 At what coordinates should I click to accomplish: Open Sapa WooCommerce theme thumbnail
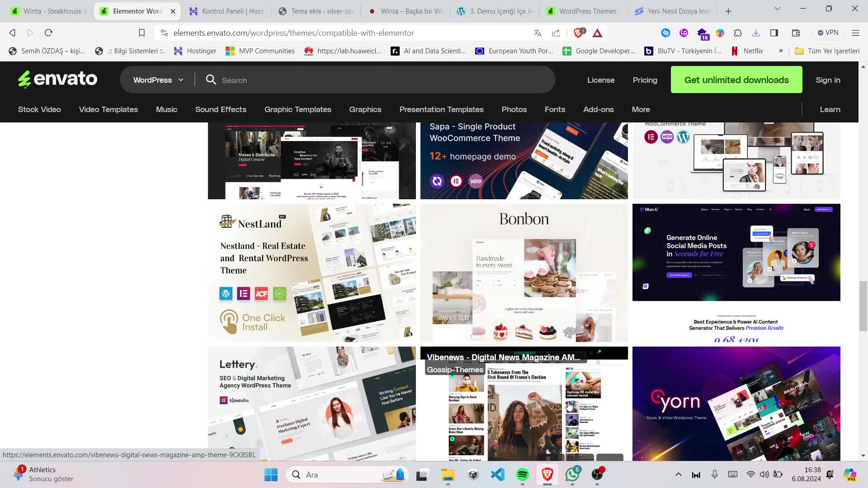524,160
